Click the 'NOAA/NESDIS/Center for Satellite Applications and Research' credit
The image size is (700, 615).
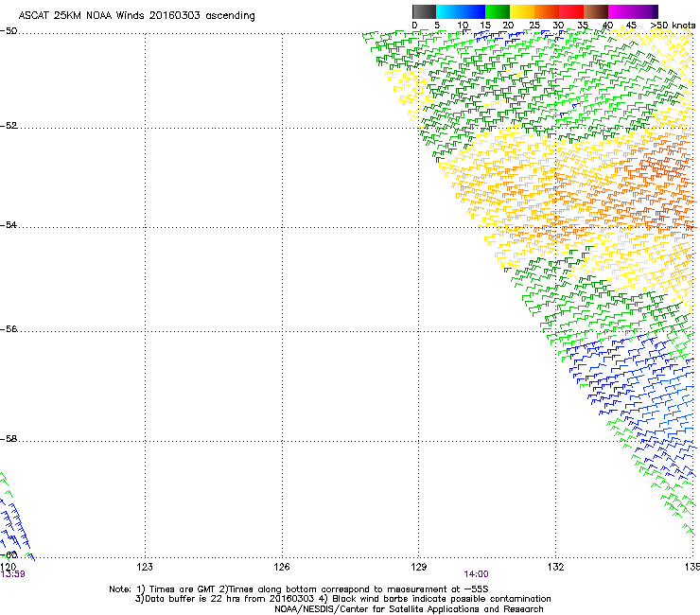pyautogui.click(x=409, y=609)
